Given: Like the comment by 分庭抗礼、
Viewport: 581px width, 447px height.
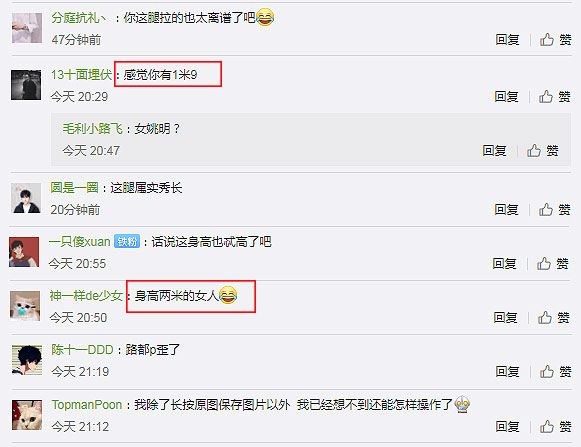Looking at the screenshot, I should 555,39.
